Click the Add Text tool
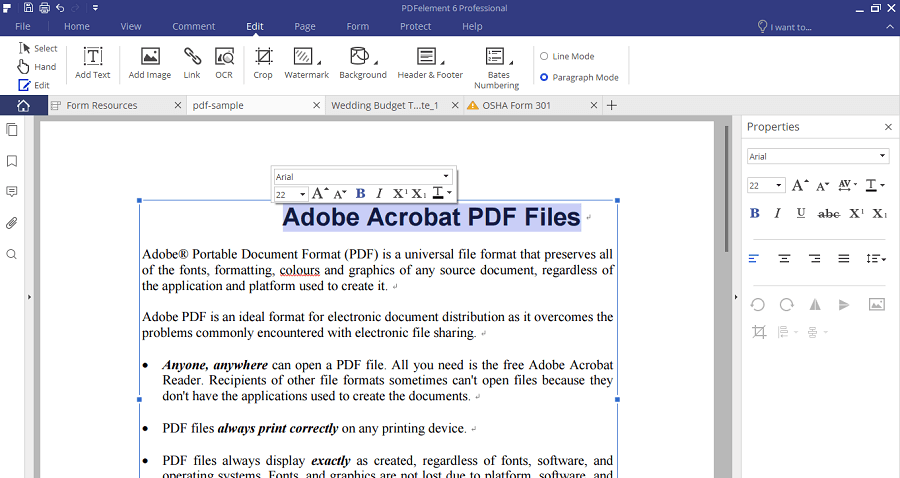 (x=92, y=63)
